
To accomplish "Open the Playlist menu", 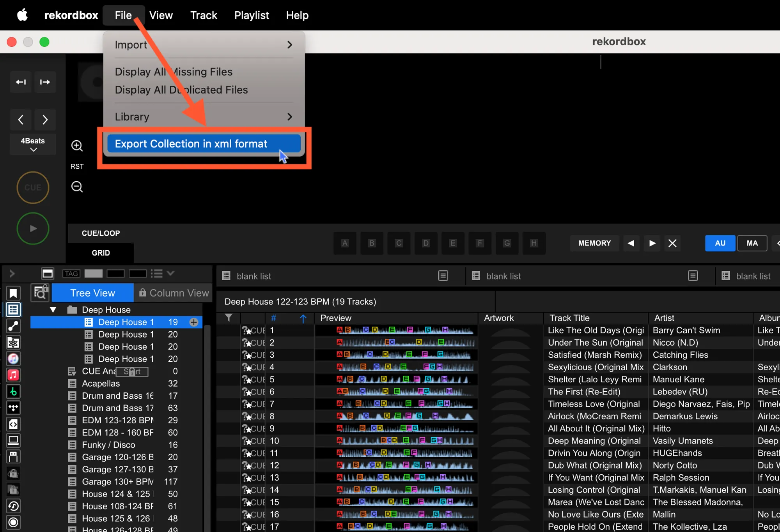I will click(x=252, y=15).
